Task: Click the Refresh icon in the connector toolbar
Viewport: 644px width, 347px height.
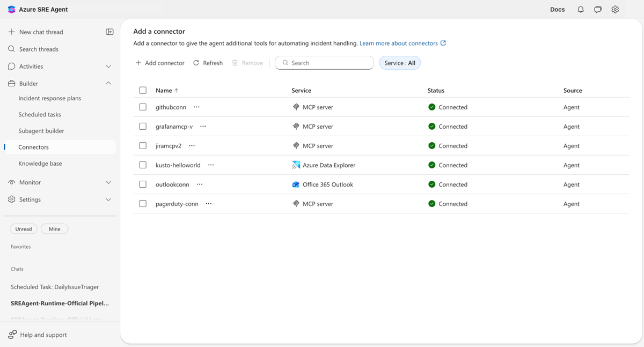Action: (197, 63)
